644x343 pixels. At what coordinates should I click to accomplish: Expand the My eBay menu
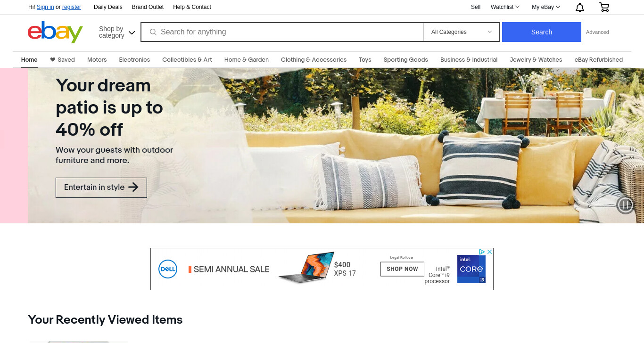click(x=546, y=7)
